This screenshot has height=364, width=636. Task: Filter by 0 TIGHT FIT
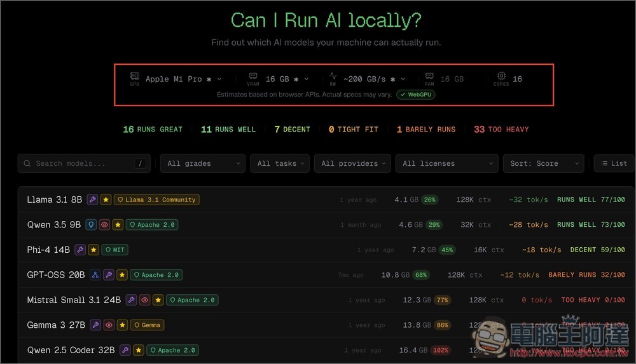pos(353,130)
